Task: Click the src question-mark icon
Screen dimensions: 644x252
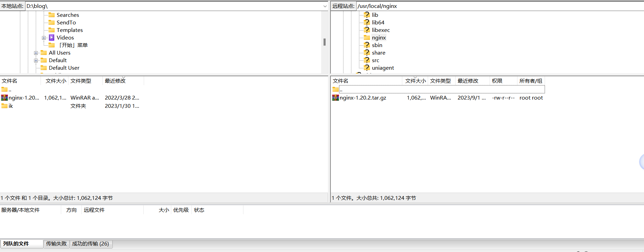Action: (x=367, y=60)
